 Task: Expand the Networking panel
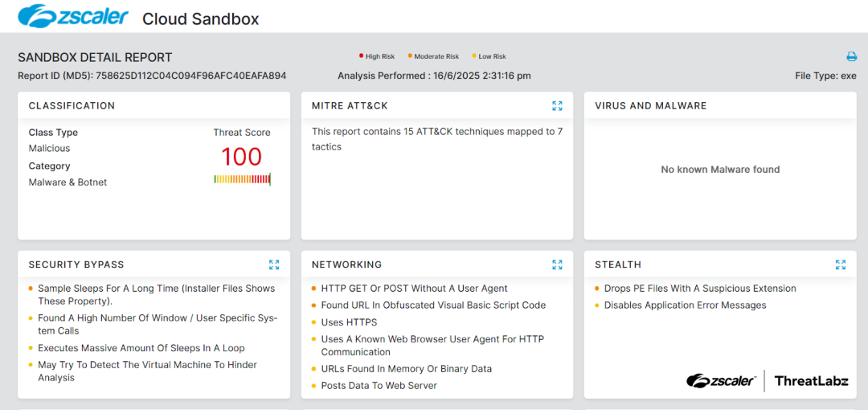tap(557, 264)
